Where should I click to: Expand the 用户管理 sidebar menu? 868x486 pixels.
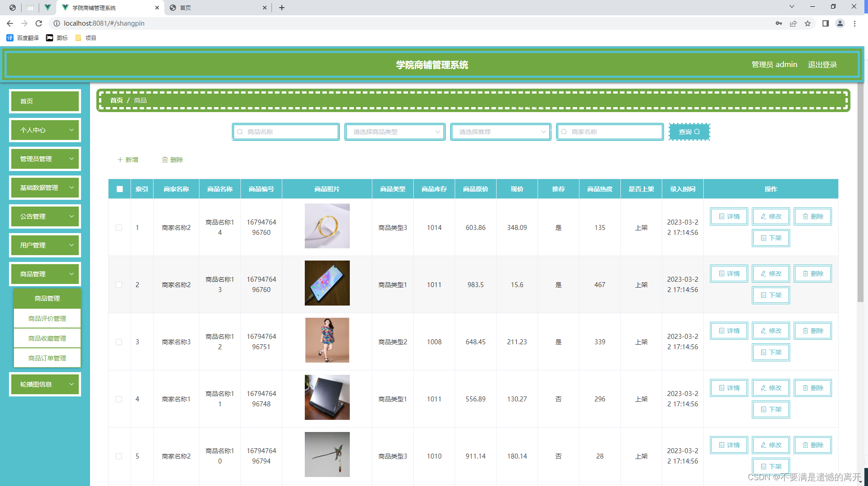pyautogui.click(x=45, y=245)
